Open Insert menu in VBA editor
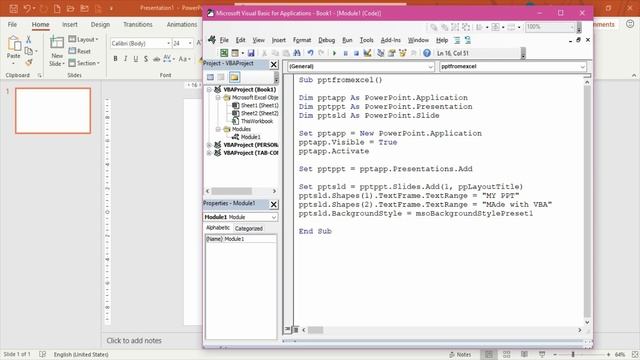Screen dimensions: 640x360 (279, 40)
